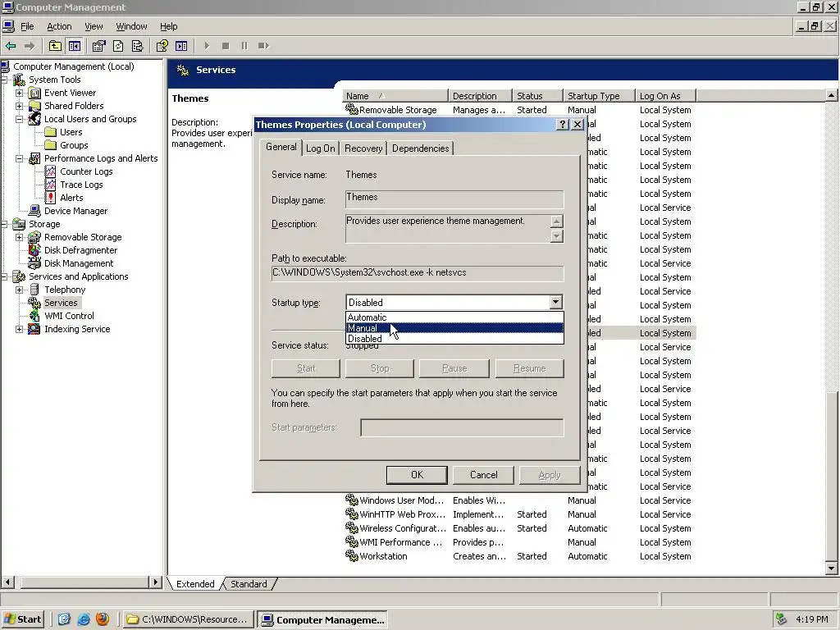Open Properties from the toolbar icon
The height and width of the screenshot is (630, 840).
98,46
